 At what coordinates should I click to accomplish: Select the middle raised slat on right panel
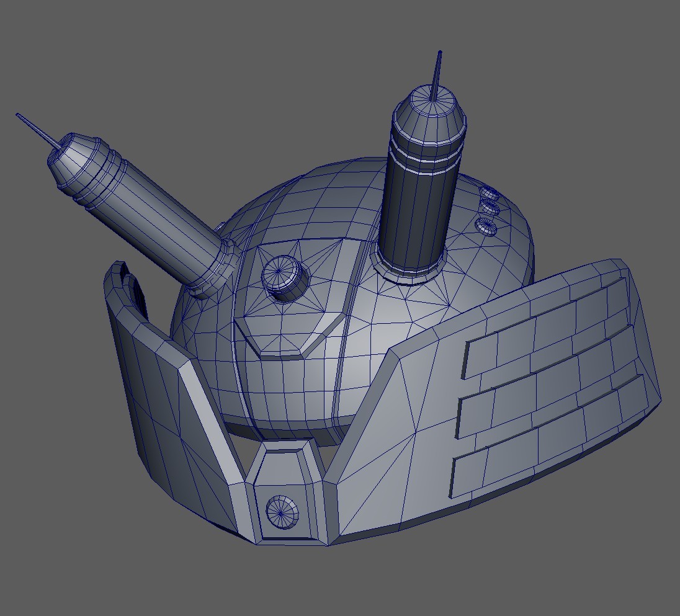click(547, 382)
